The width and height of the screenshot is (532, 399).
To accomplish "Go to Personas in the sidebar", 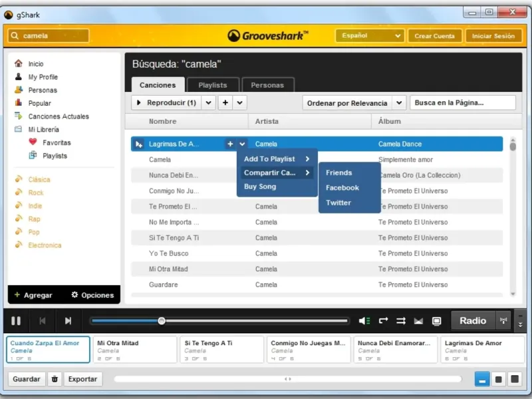I will [43, 90].
